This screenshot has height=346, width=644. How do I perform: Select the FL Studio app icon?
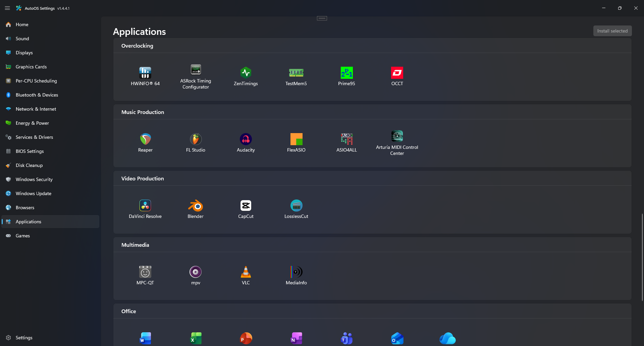click(x=196, y=139)
